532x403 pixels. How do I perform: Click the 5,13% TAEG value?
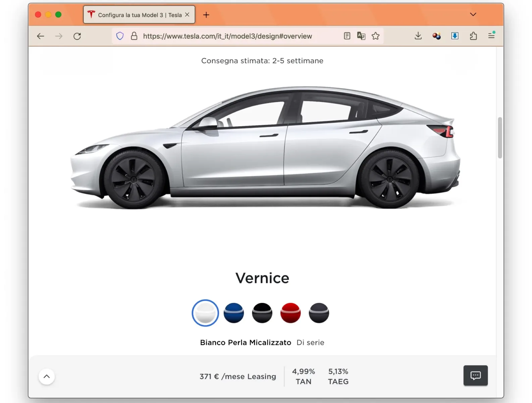coord(338,376)
